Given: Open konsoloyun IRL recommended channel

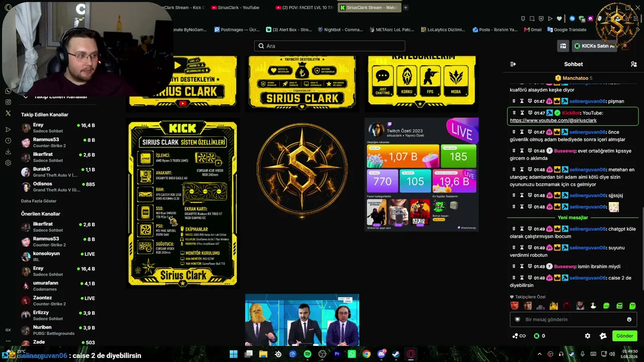Looking at the screenshot, I should [x=58, y=256].
